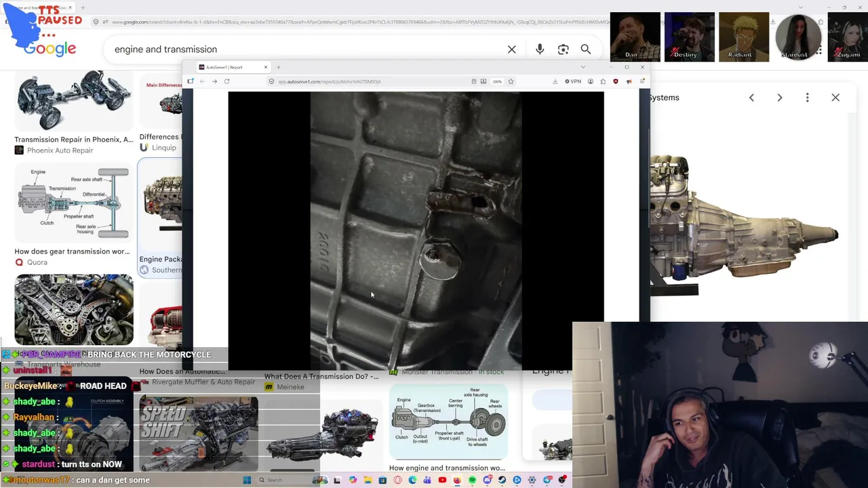Select the AutoServe1 Report tab
This screenshot has height=488, width=868.
coord(233,67)
